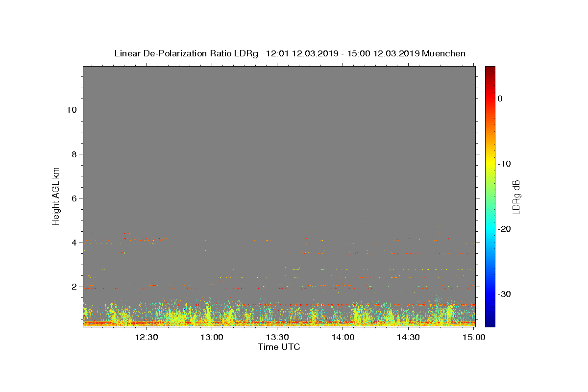Click the '14:30' time tick label
The width and height of the screenshot is (588, 392).
[408, 337]
